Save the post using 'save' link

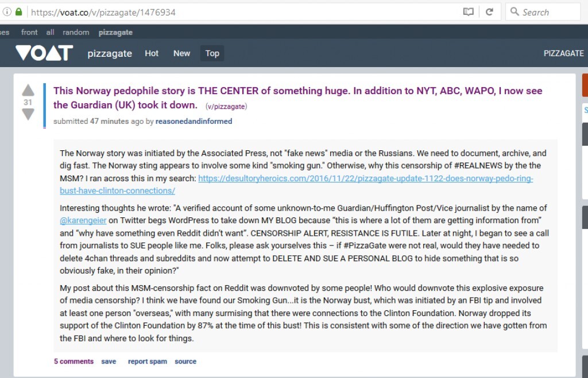pyautogui.click(x=109, y=361)
